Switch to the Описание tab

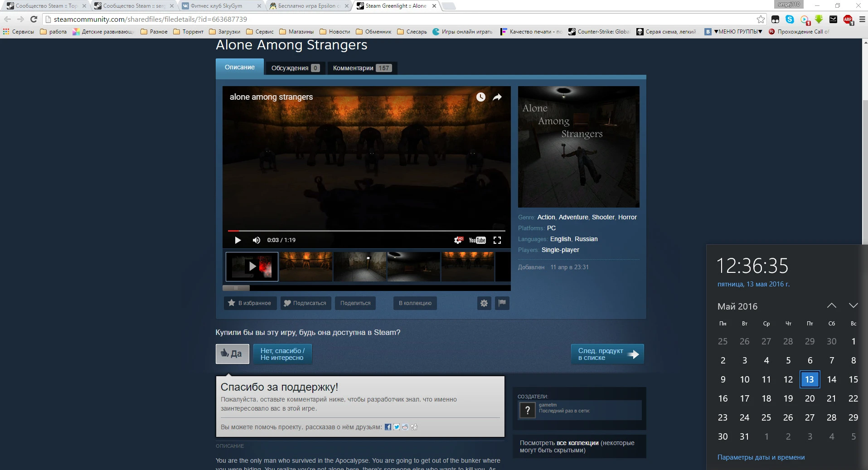(240, 67)
